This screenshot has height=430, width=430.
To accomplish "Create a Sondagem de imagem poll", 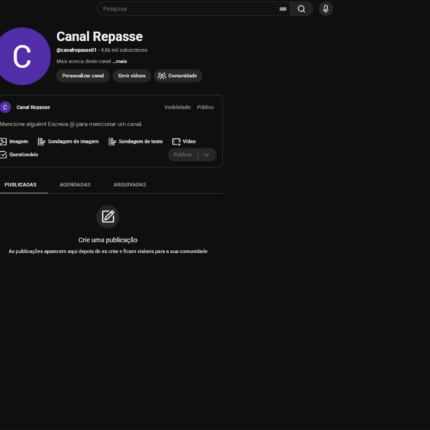I will (68, 142).
